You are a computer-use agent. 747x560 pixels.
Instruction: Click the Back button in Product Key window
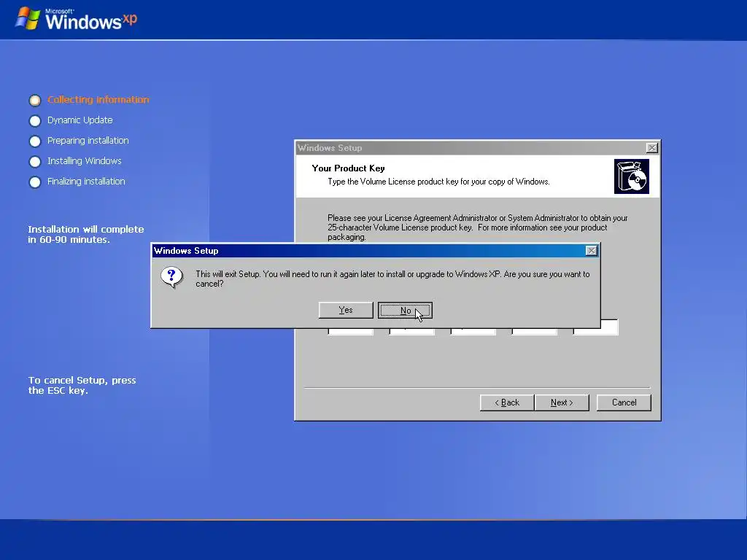[507, 402]
